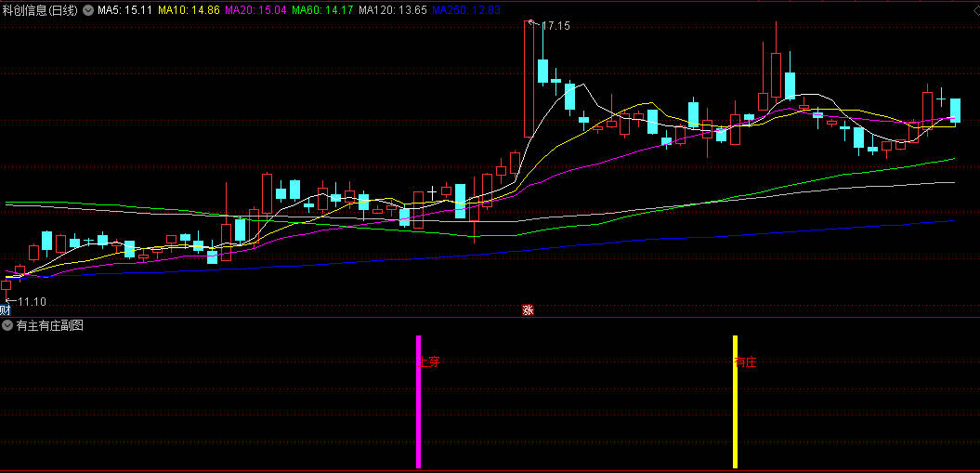Screen dimensions: 980x473
Task: Select the MA60: 14.17 indicator label
Action: (x=322, y=10)
